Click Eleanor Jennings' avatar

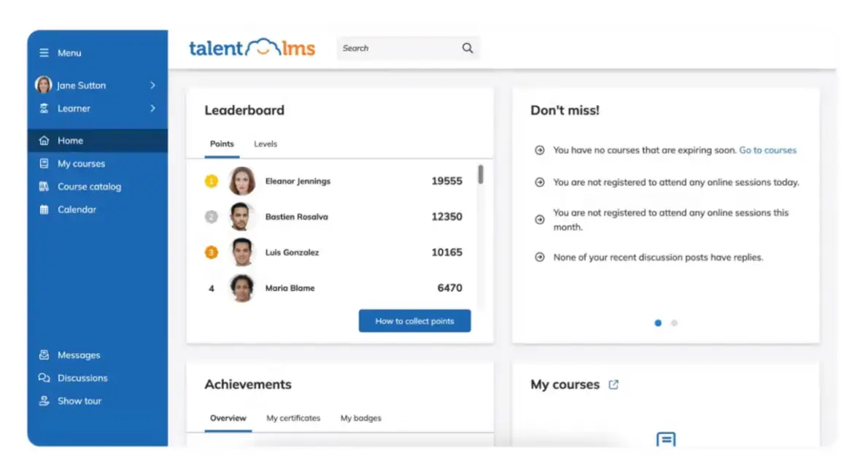pyautogui.click(x=242, y=181)
